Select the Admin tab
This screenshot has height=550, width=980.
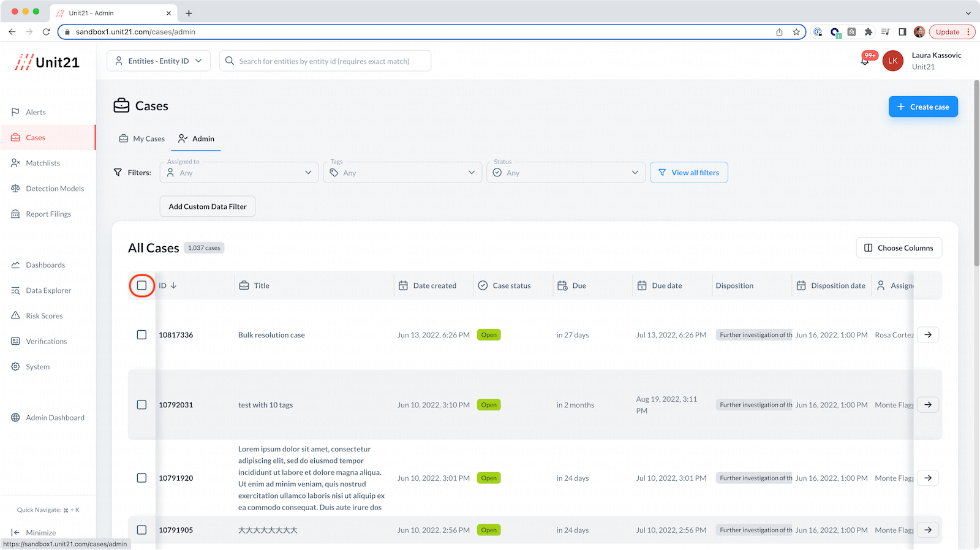click(196, 138)
